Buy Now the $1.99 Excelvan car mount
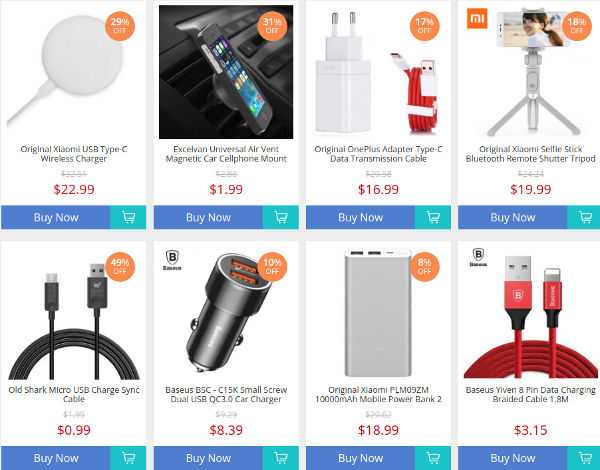Image resolution: width=600 pixels, height=470 pixels. [x=208, y=217]
